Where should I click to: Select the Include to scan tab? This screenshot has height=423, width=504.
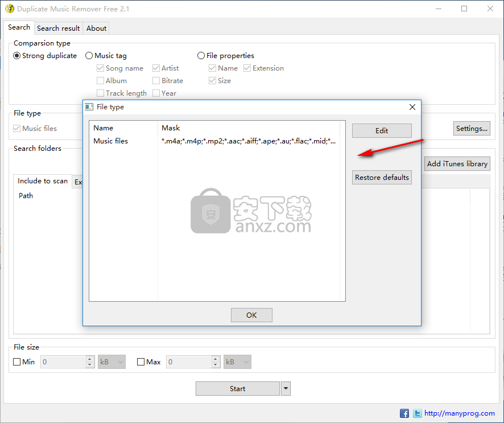point(43,181)
